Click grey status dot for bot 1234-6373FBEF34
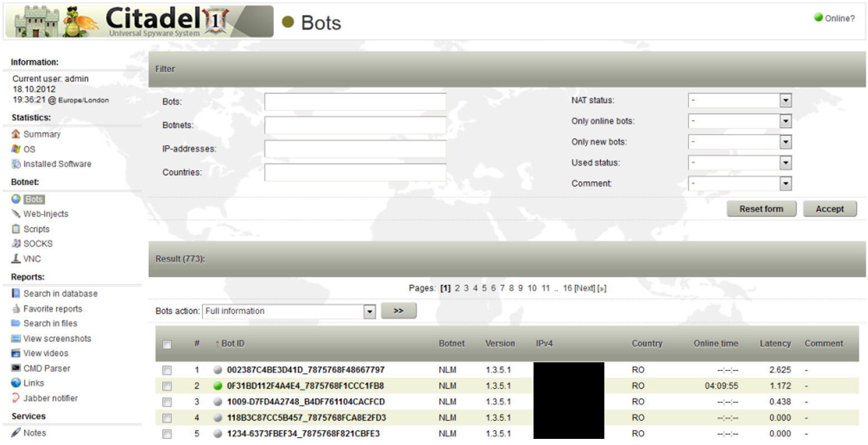868x445 pixels. click(x=218, y=434)
